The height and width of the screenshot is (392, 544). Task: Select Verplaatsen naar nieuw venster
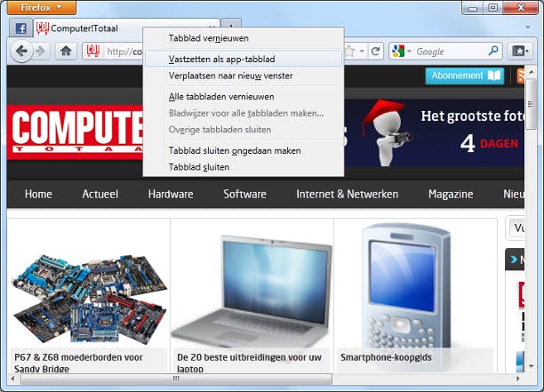(x=244, y=76)
